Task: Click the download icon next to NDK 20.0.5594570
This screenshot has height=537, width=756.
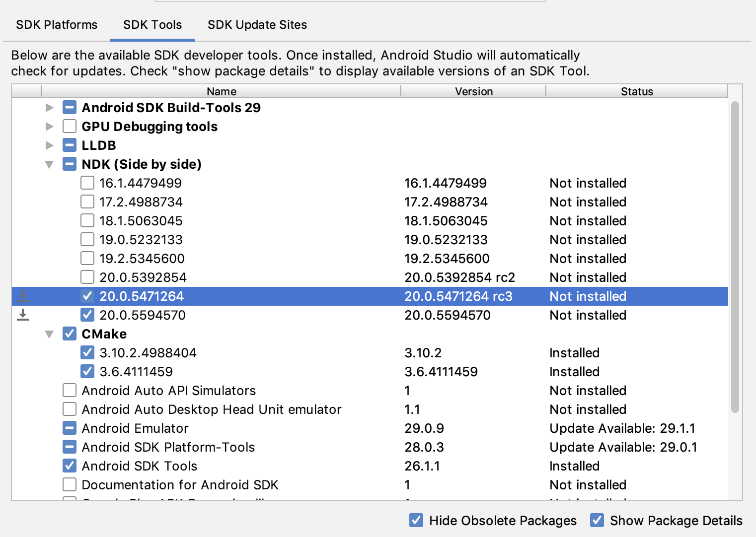Action: pyautogui.click(x=22, y=315)
